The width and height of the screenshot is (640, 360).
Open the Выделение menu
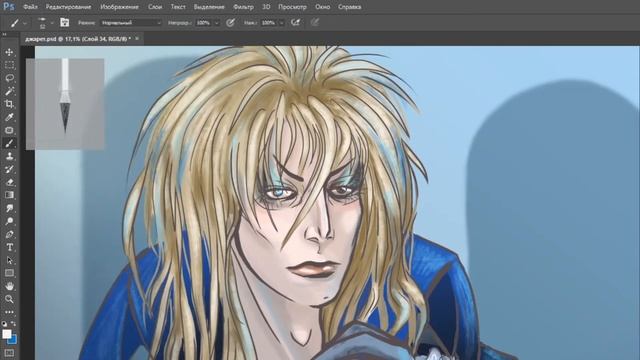(209, 7)
